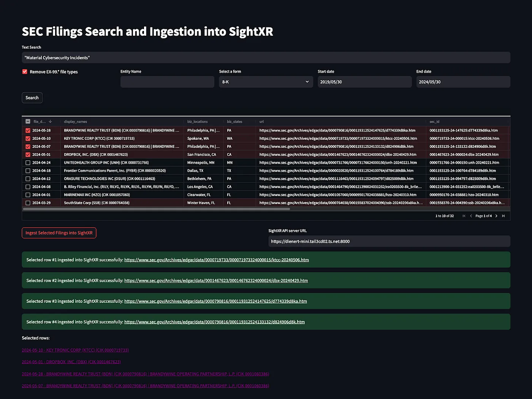Image resolution: width=532 pixels, height=399 pixels.
Task: Click the Start date field
Action: (365, 82)
